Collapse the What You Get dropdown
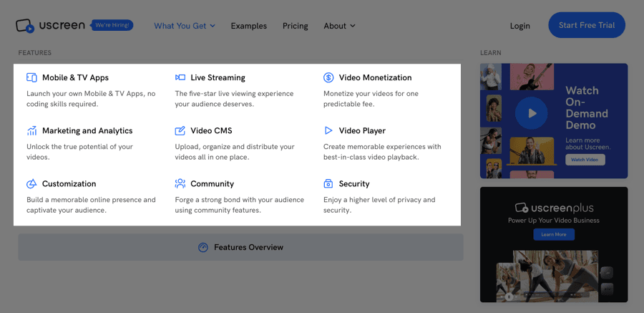 pyautogui.click(x=185, y=26)
